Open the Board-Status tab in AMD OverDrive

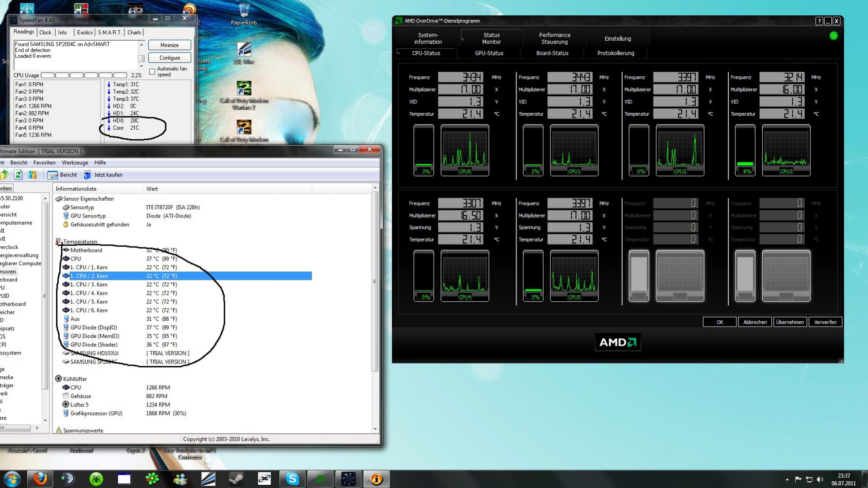click(552, 53)
